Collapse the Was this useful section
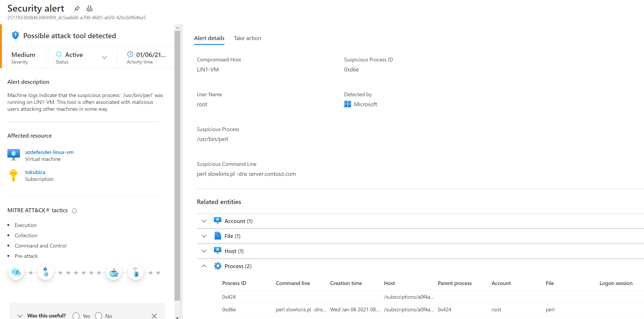The height and width of the screenshot is (319, 644). [20, 316]
